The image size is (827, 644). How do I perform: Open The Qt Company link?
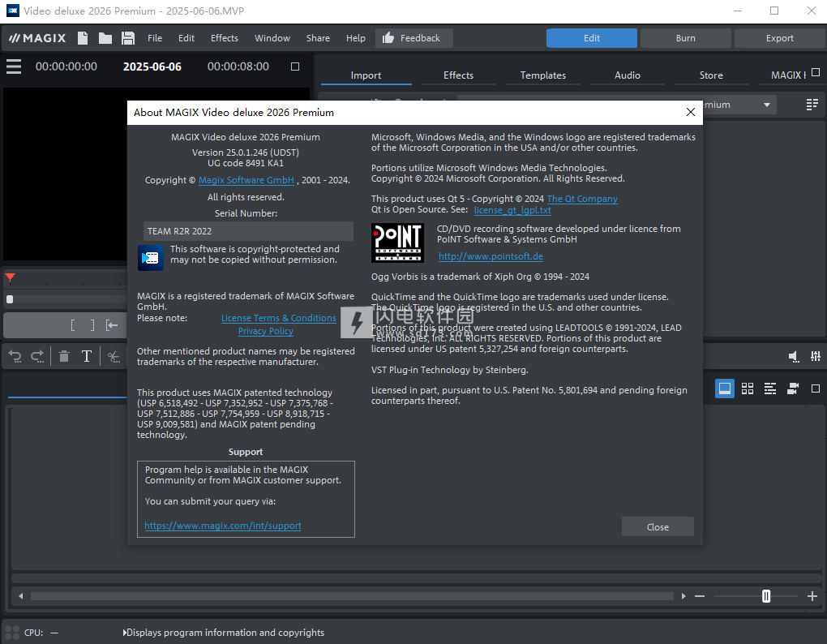click(x=582, y=199)
